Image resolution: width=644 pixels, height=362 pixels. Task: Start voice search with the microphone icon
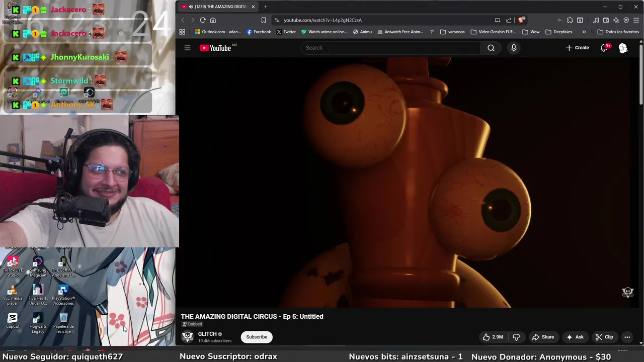click(x=514, y=48)
